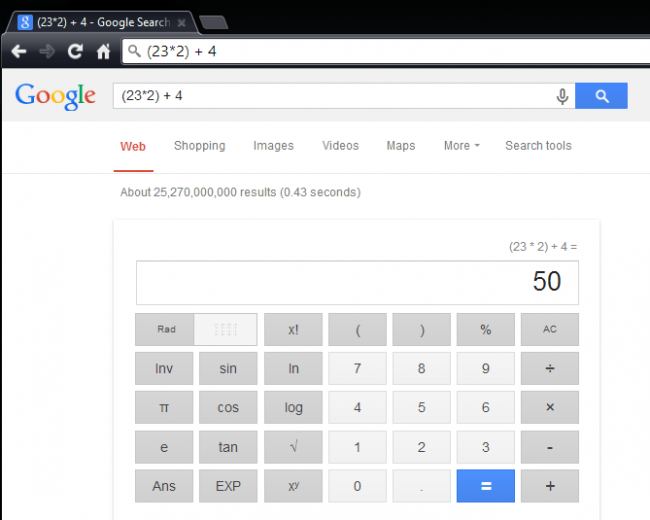Click the digit 9 key
The image size is (650, 520).
click(486, 368)
